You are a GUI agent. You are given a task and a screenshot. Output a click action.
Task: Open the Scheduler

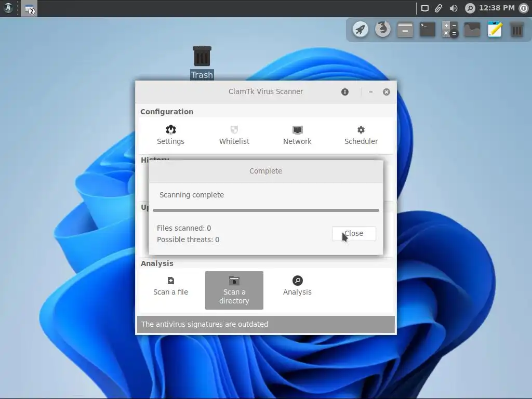point(361,135)
